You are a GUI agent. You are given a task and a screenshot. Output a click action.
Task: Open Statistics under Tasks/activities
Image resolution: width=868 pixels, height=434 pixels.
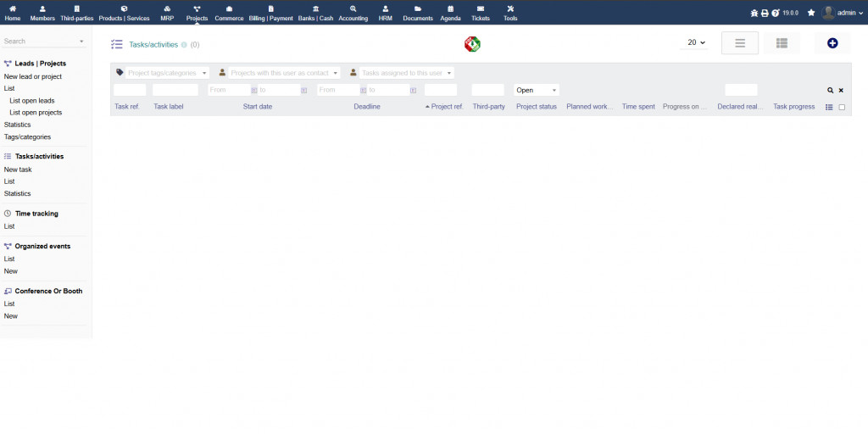[x=17, y=194]
